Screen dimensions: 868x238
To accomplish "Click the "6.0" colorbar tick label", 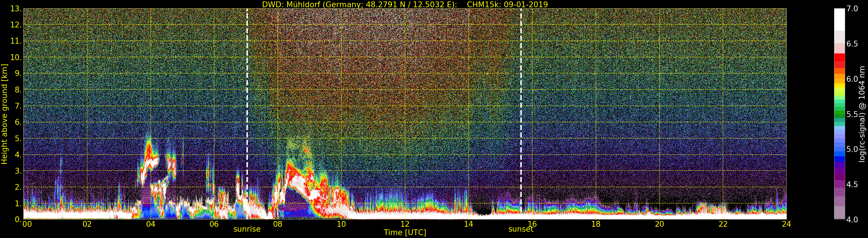I will point(852,79).
